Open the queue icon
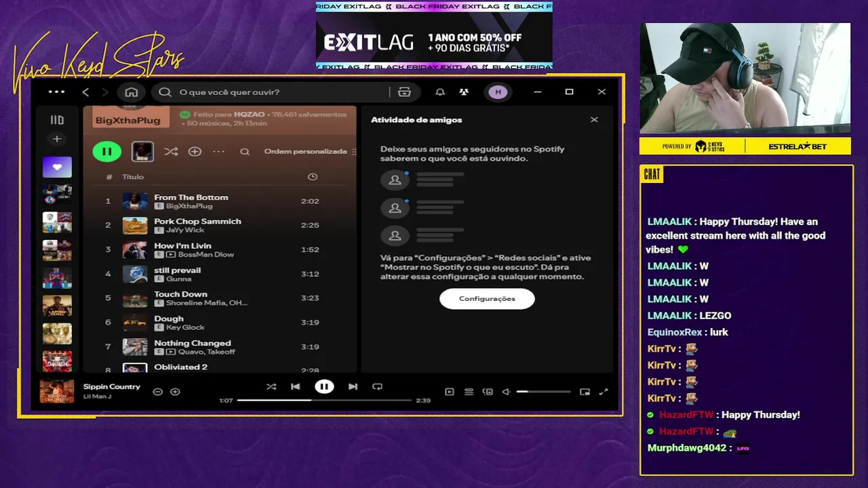This screenshot has height=488, width=868. 469,392
